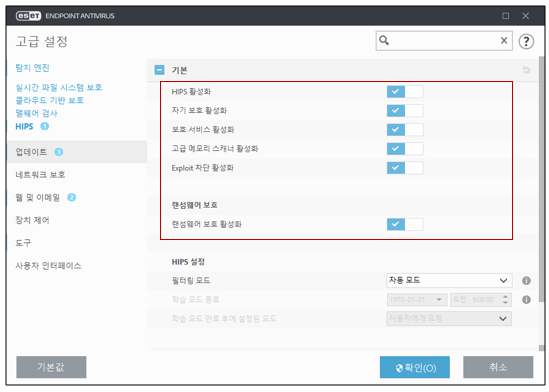Click the HIPS badge number icon
The width and height of the screenshot is (549, 392).
click(44, 126)
